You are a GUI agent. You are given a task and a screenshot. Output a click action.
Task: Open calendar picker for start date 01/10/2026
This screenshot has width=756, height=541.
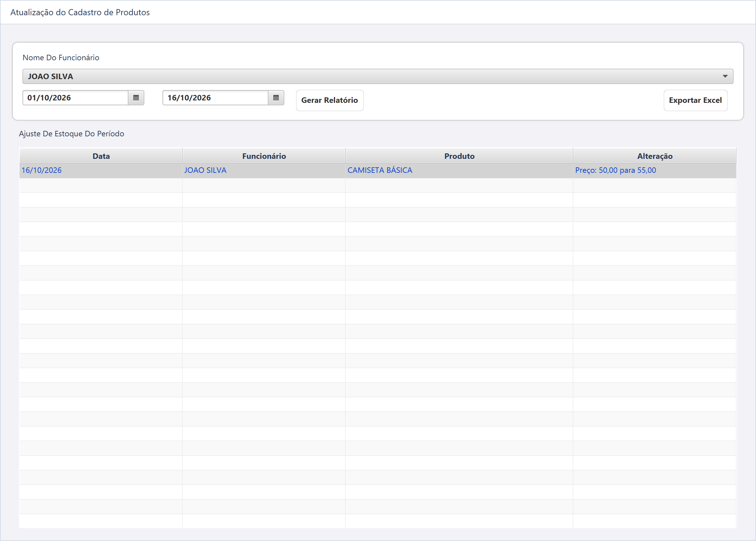136,98
